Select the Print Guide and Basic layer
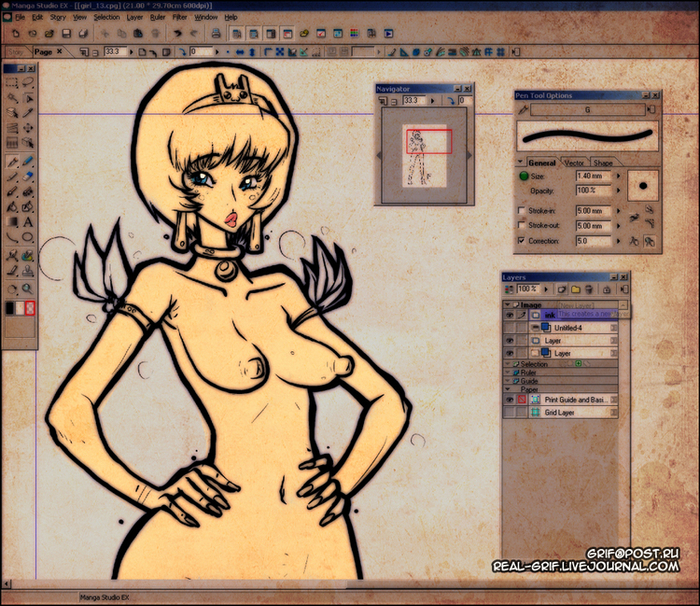 573,399
